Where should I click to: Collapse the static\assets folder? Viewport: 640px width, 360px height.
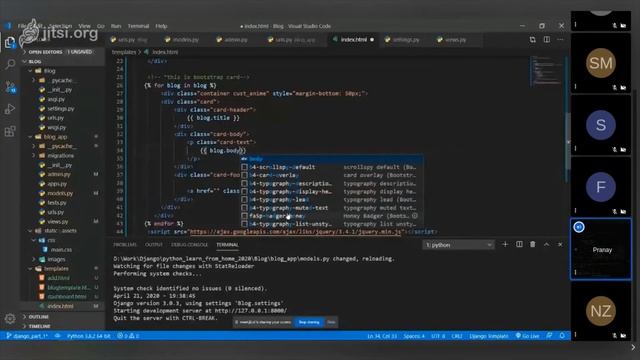[x=62, y=231]
